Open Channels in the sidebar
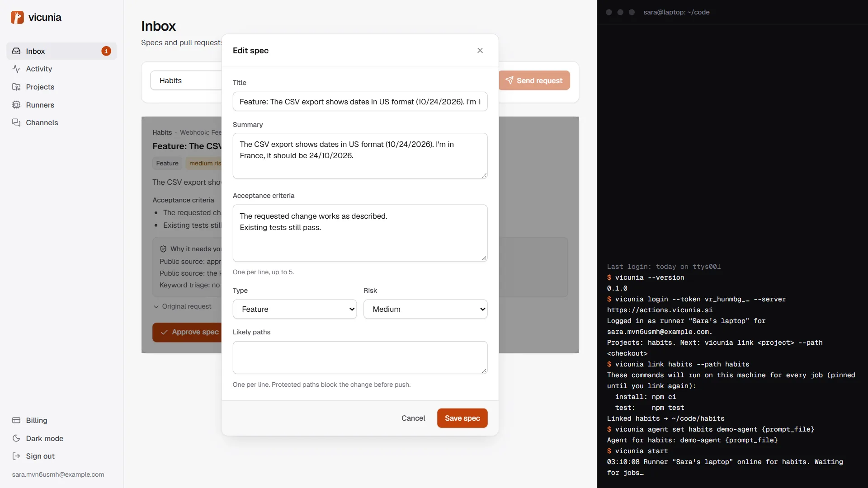The width and height of the screenshot is (868, 488). coord(61,122)
